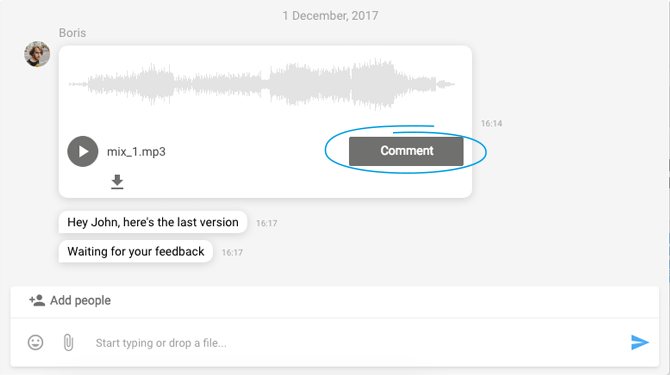The height and width of the screenshot is (375, 670).
Task: Click the sender name Boris
Action: [x=72, y=33]
